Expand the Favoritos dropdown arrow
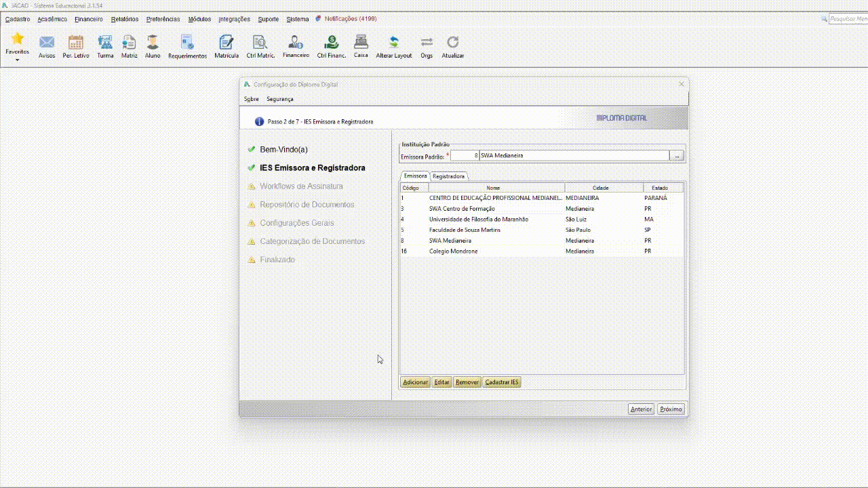The height and width of the screenshot is (488, 868). [18, 60]
